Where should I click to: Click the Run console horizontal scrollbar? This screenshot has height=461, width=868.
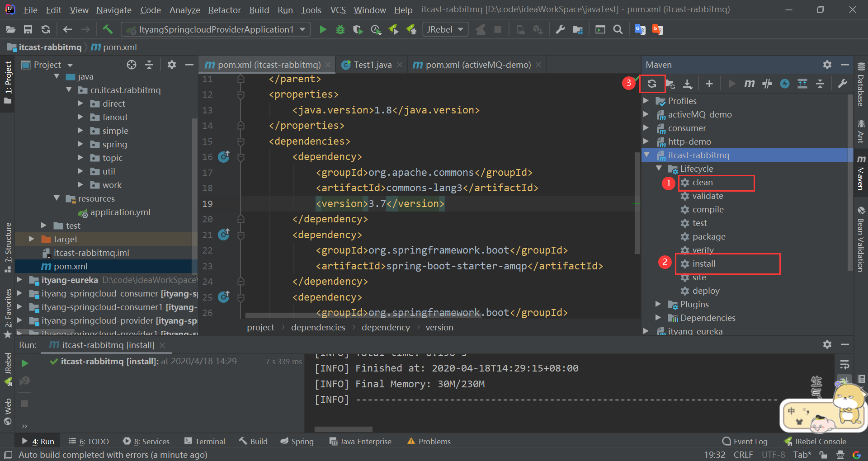point(344,429)
